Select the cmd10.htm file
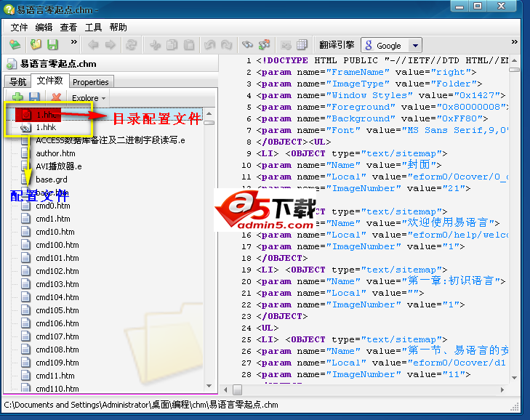 (x=55, y=232)
